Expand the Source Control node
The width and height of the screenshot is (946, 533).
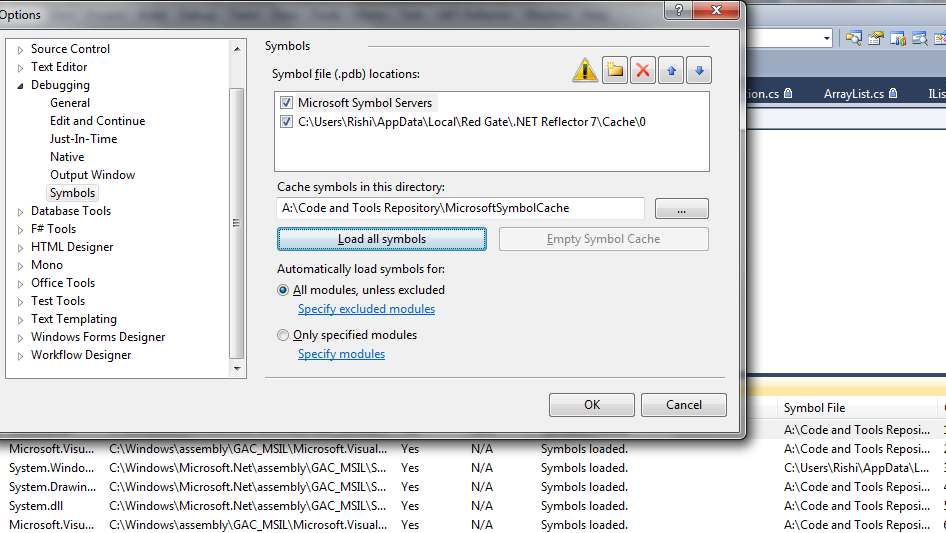click(20, 49)
